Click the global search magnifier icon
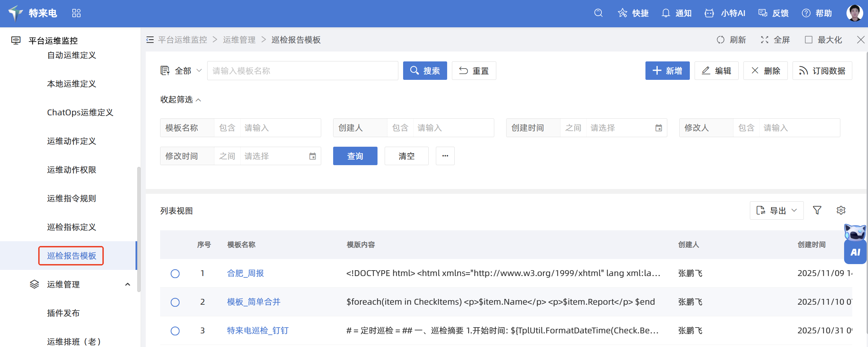Screen dimensions: 868x347 pyautogui.click(x=598, y=13)
